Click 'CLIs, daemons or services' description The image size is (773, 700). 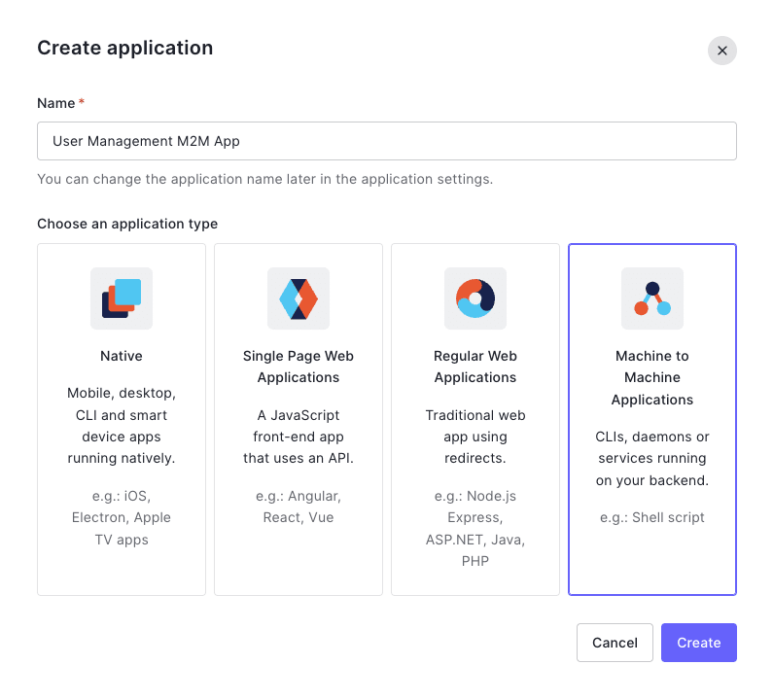pyautogui.click(x=652, y=459)
